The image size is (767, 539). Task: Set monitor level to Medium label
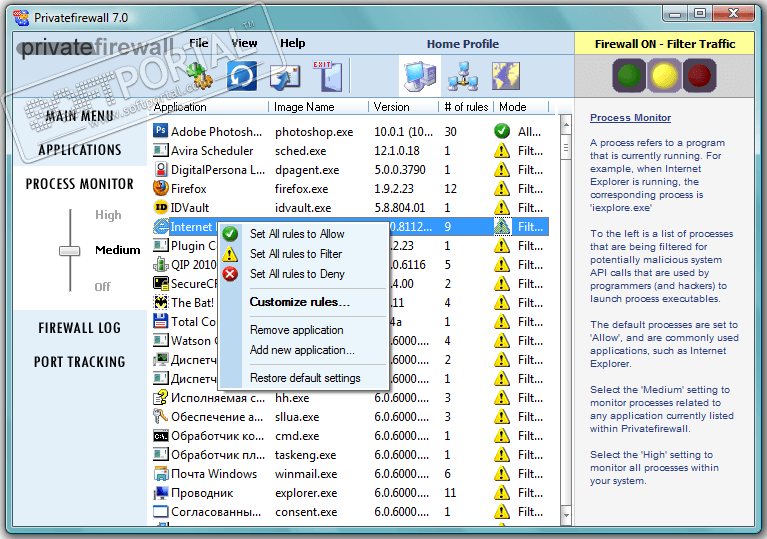coord(118,250)
